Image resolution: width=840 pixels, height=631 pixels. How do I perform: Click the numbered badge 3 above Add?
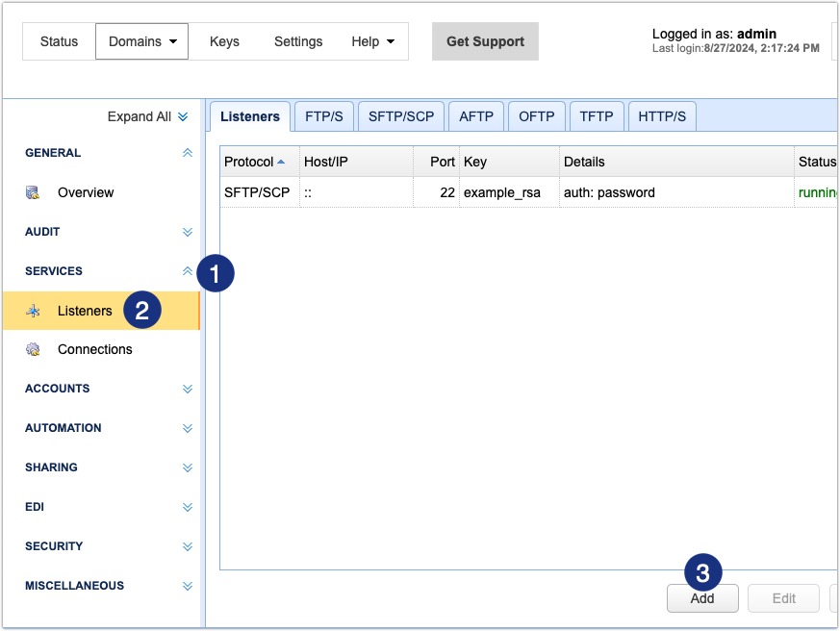(x=701, y=571)
